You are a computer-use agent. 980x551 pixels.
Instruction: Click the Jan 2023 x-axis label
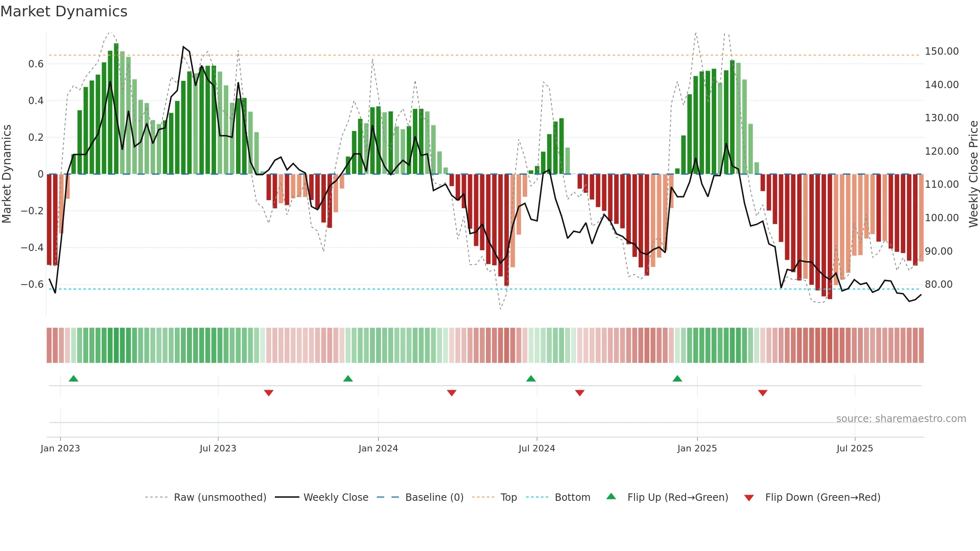(x=60, y=448)
